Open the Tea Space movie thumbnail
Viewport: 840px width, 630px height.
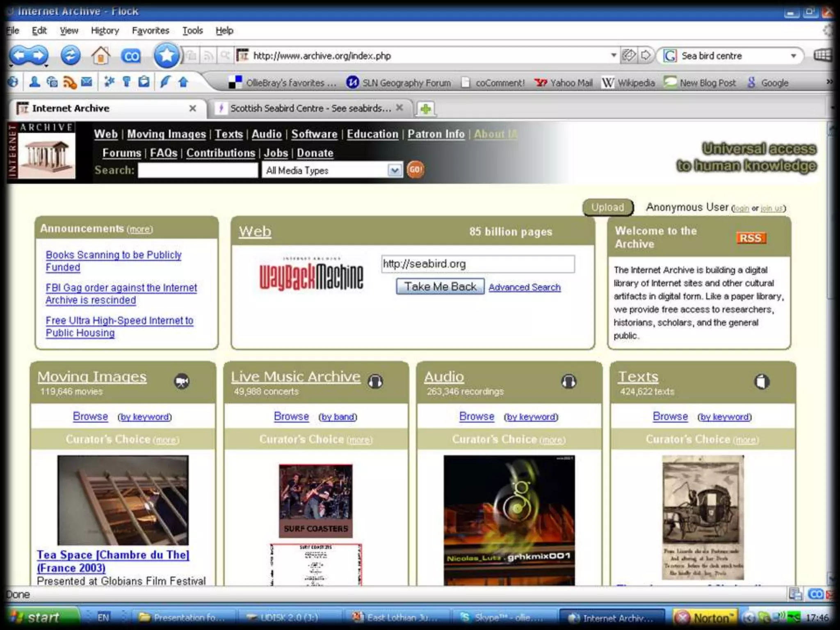click(123, 500)
